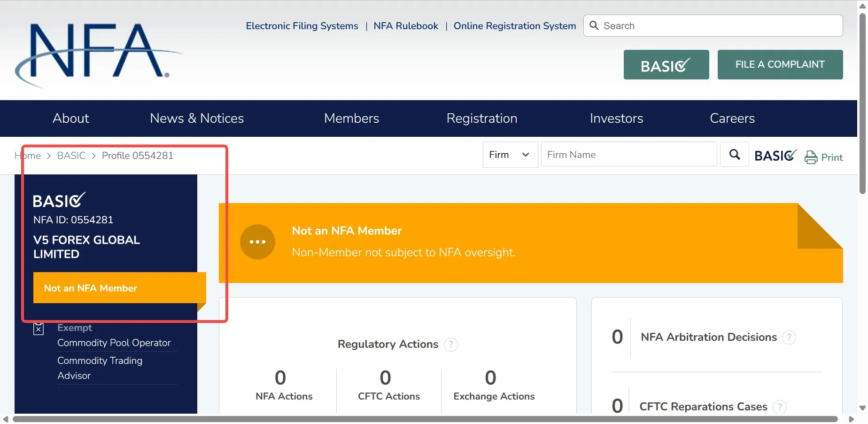Open help for Regulatory Actions
Screen dimensions: 868x424
[451, 345]
